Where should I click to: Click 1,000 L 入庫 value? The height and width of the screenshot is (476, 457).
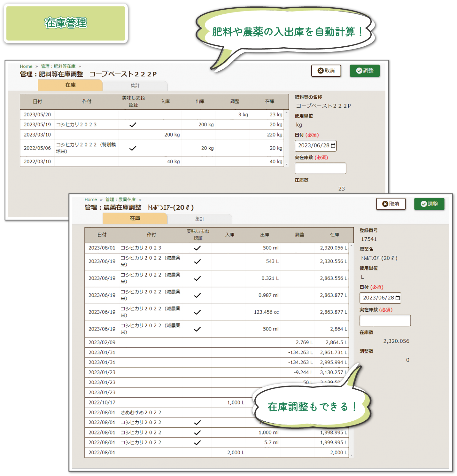point(236,402)
